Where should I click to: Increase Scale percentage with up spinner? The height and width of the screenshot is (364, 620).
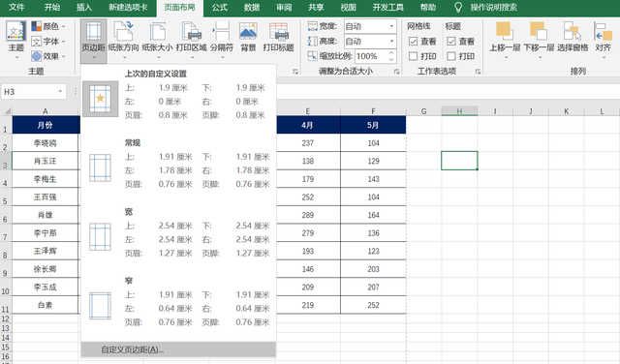click(x=391, y=53)
